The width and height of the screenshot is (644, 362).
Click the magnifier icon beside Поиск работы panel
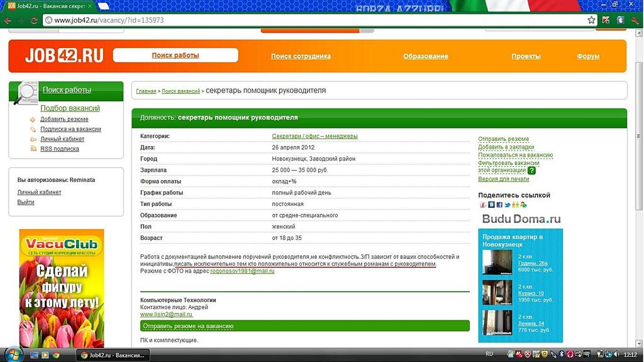click(25, 93)
